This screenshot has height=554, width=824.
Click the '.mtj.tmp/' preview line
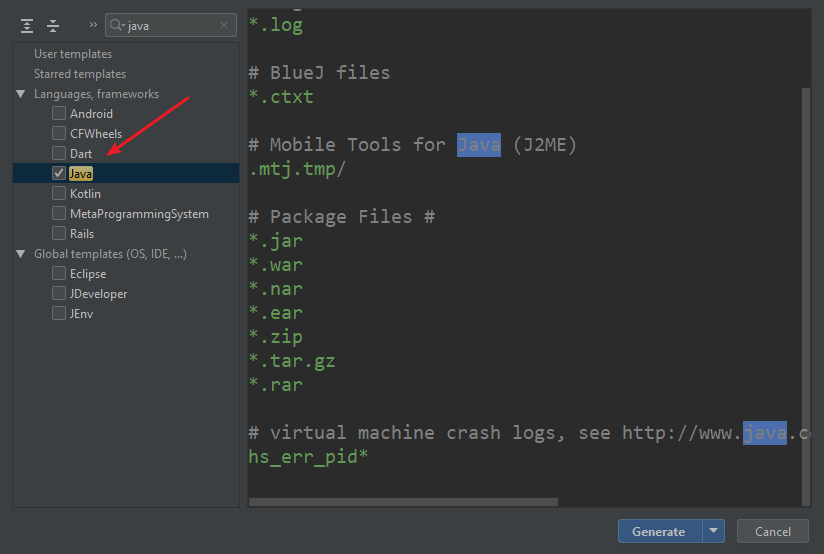[297, 169]
